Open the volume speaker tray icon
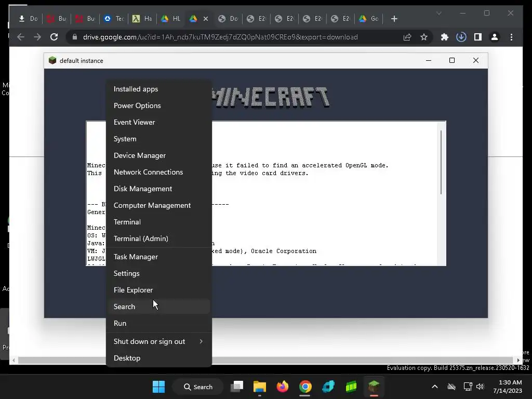 480,387
